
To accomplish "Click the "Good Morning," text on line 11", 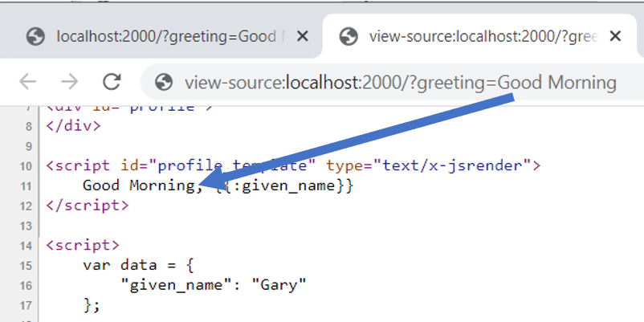I will [x=138, y=185].
